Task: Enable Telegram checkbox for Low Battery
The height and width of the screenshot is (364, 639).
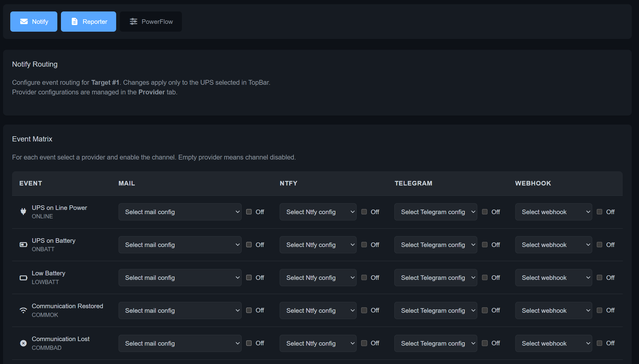Action: pos(485,277)
